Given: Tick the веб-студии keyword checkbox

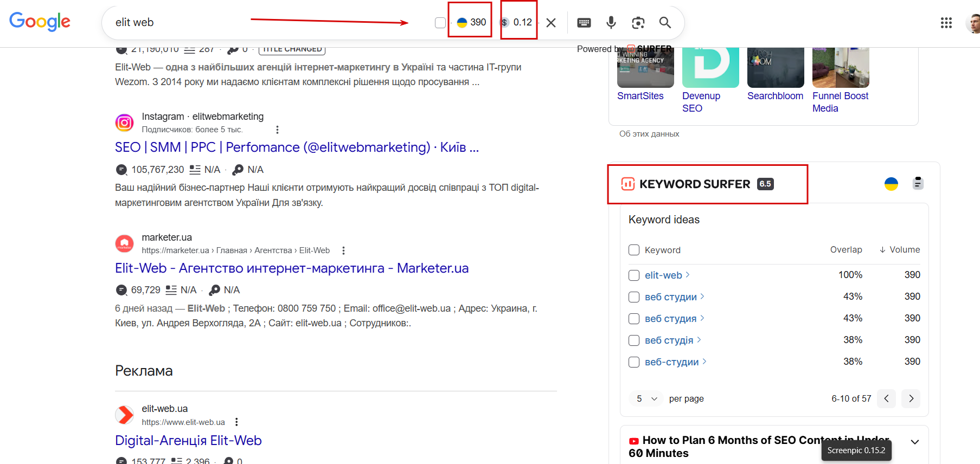Looking at the screenshot, I should 633,362.
